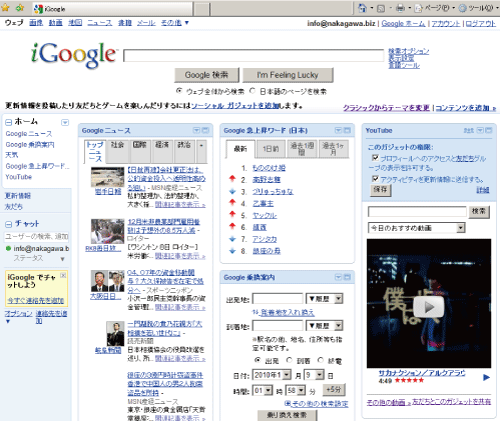
Task: Click the Google 検索 button
Action: (207, 75)
